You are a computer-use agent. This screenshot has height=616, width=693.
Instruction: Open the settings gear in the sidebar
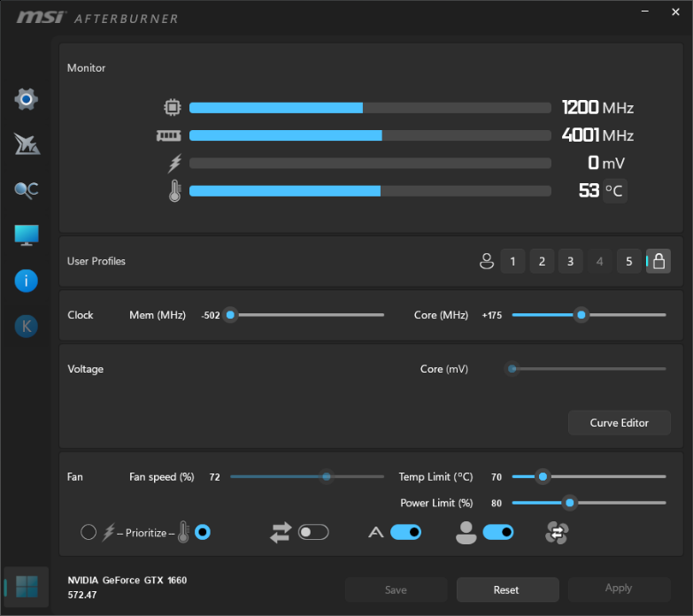coord(27,99)
